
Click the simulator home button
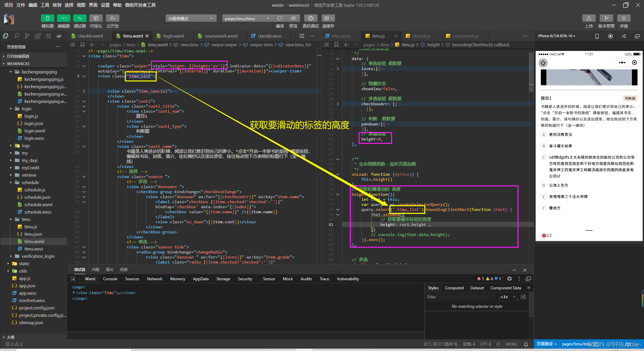pyautogui.click(x=543, y=63)
